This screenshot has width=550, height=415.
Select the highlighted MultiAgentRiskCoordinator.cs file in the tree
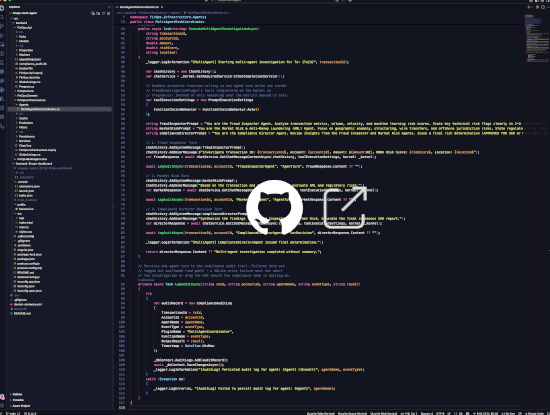click(60, 109)
